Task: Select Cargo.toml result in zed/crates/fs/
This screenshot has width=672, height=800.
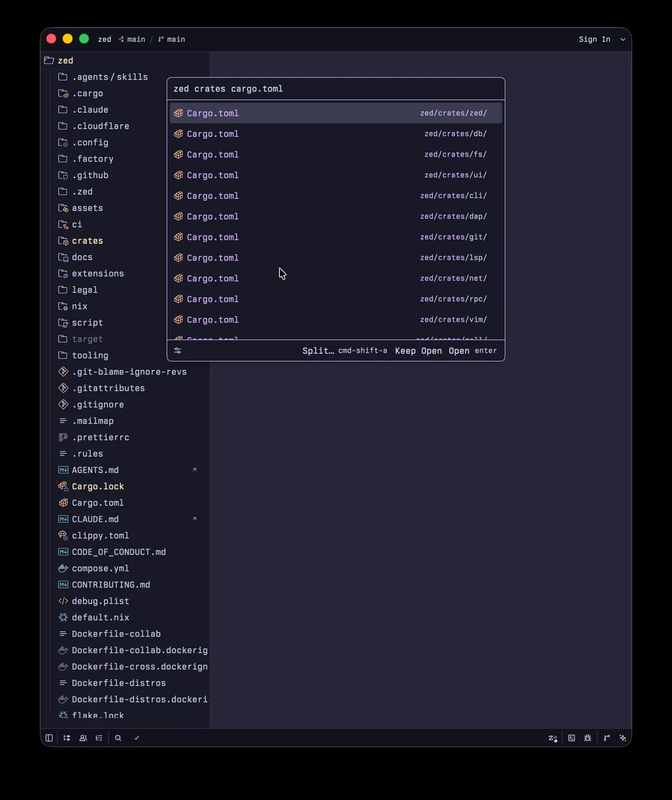Action: (x=336, y=155)
